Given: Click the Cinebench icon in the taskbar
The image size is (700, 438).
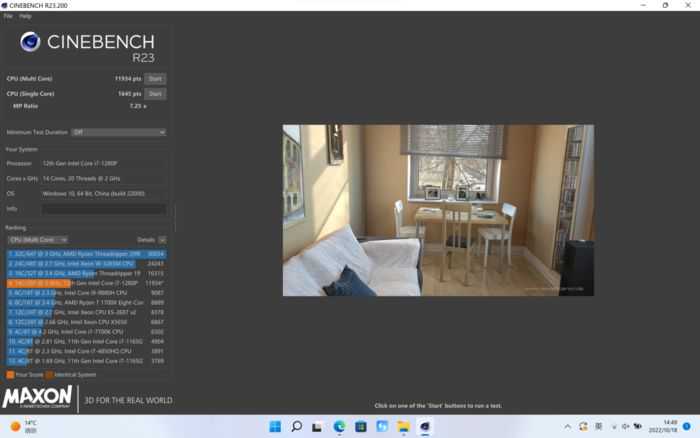Looking at the screenshot, I should (x=425, y=427).
